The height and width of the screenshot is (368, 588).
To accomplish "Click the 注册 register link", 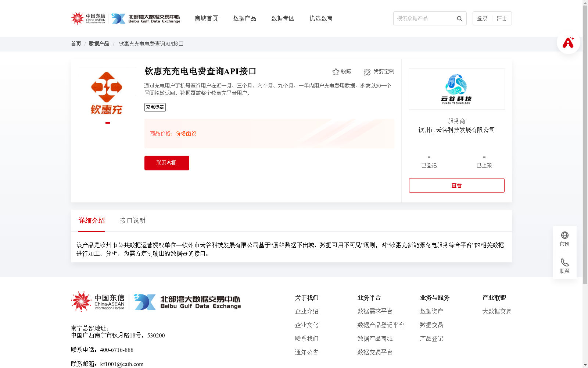I will 502,18.
